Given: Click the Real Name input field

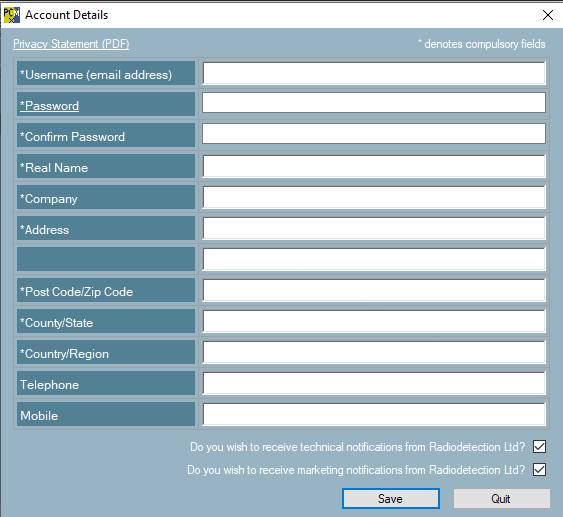Looking at the screenshot, I should pyautogui.click(x=374, y=166).
